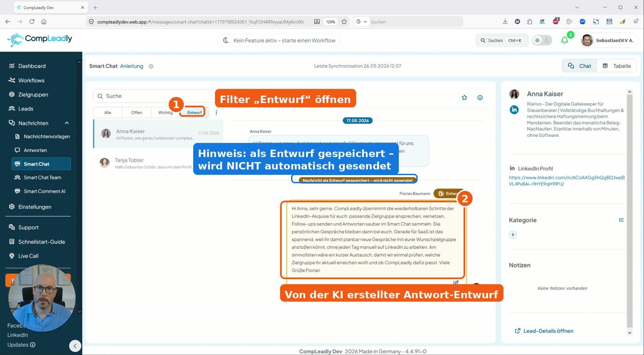Click the AI draft reply message text
The width and height of the screenshot is (644, 355).
pos(374,239)
